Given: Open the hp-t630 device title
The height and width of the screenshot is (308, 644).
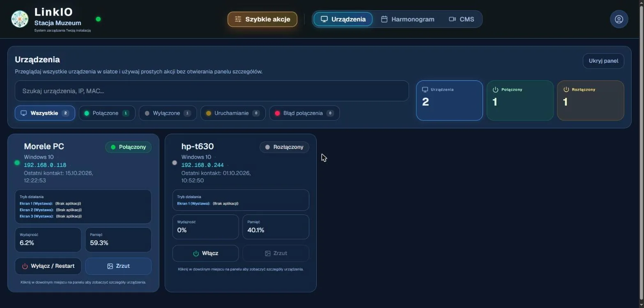Looking at the screenshot, I should pyautogui.click(x=198, y=146).
